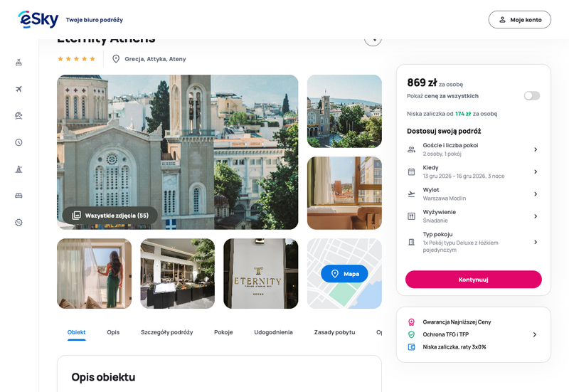Click the five-star hotel rating
This screenshot has width=569, height=392.
coord(76,59)
